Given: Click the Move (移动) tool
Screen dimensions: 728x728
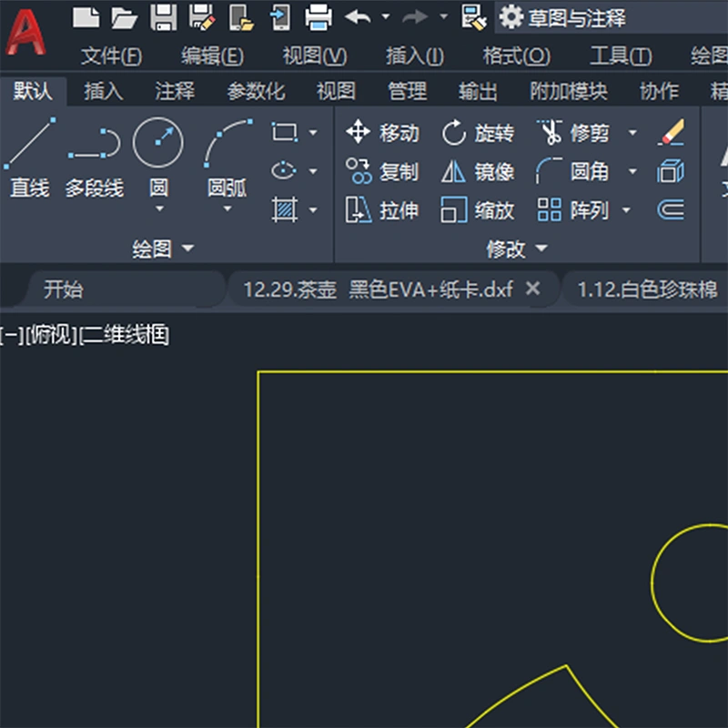Looking at the screenshot, I should pyautogui.click(x=382, y=134).
